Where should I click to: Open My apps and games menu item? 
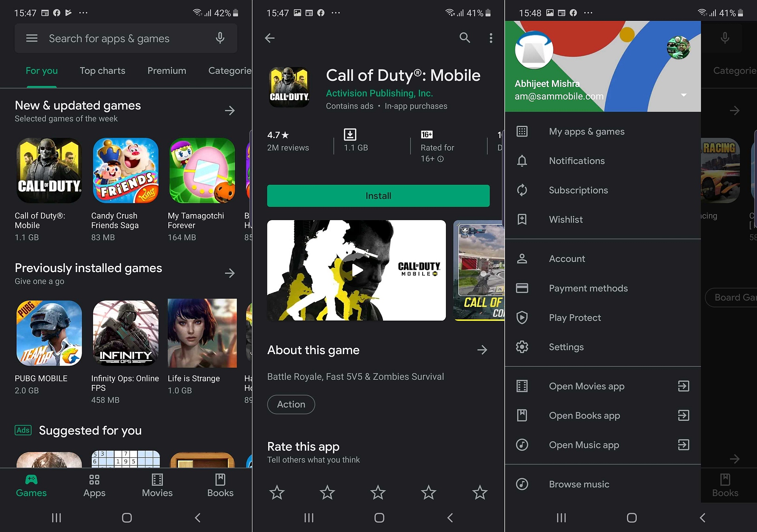click(x=587, y=131)
